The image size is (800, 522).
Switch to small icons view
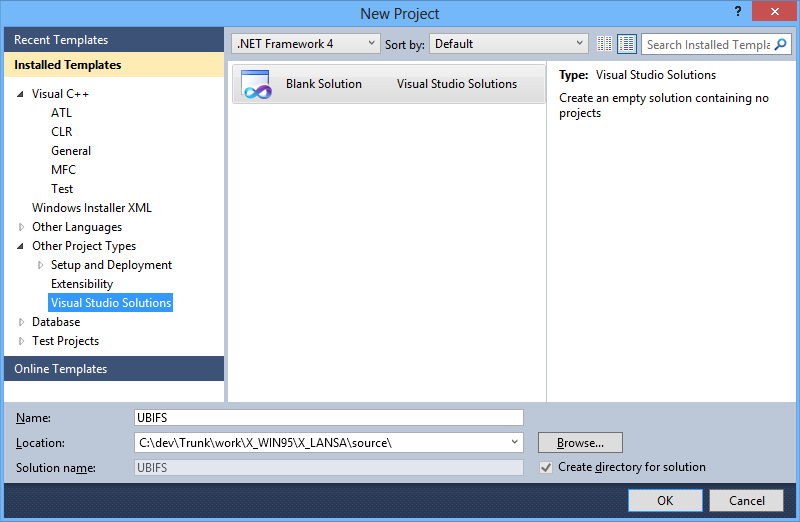point(604,44)
